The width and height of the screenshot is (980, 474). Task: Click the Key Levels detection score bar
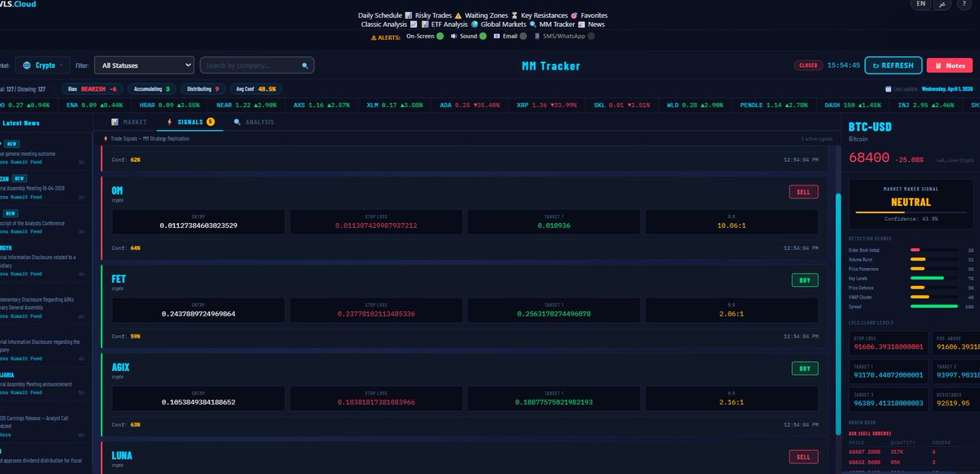pyautogui.click(x=933, y=279)
